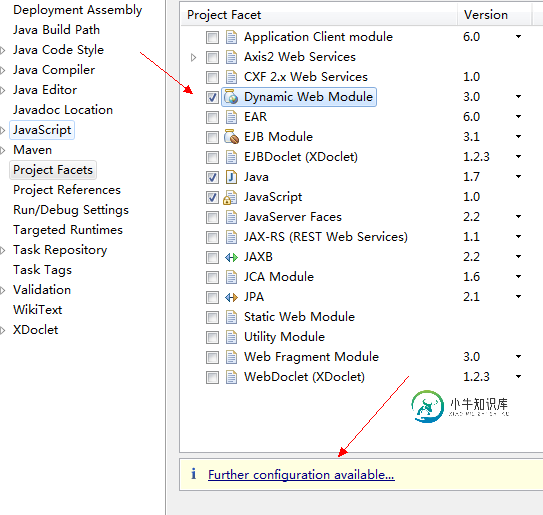Select Project Facets in the sidebar

click(x=53, y=170)
